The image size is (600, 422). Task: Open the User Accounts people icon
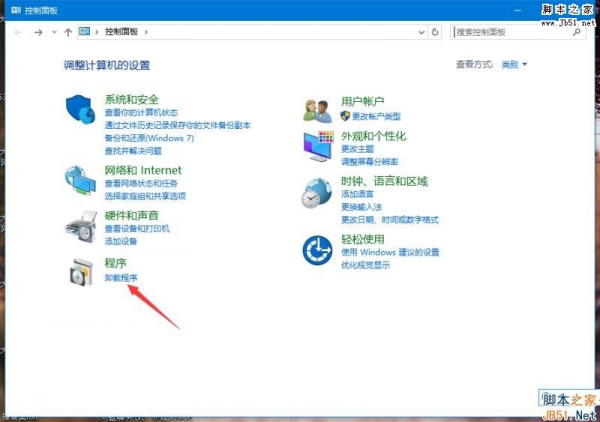tap(318, 111)
